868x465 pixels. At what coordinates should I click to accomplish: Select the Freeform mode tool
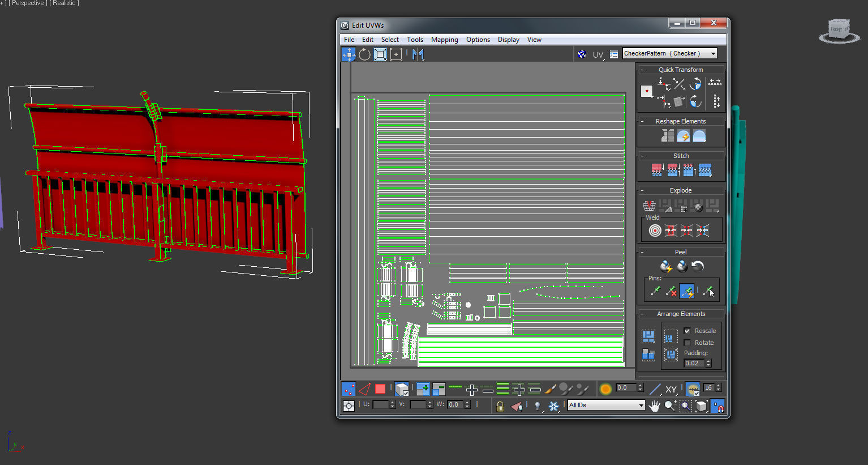click(396, 54)
